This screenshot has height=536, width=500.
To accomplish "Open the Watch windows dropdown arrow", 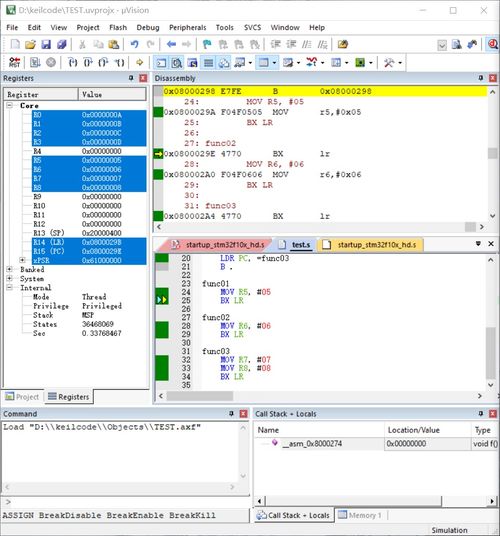I will pos(250,63).
